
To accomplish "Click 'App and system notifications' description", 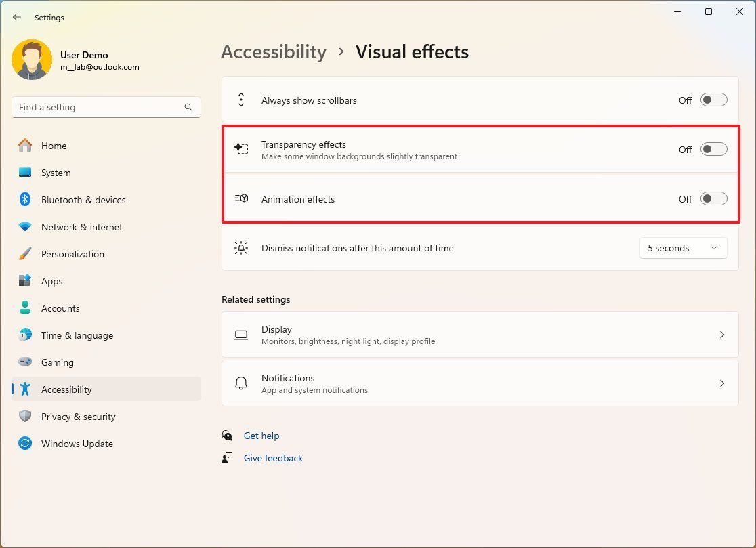I will pyautogui.click(x=314, y=390).
